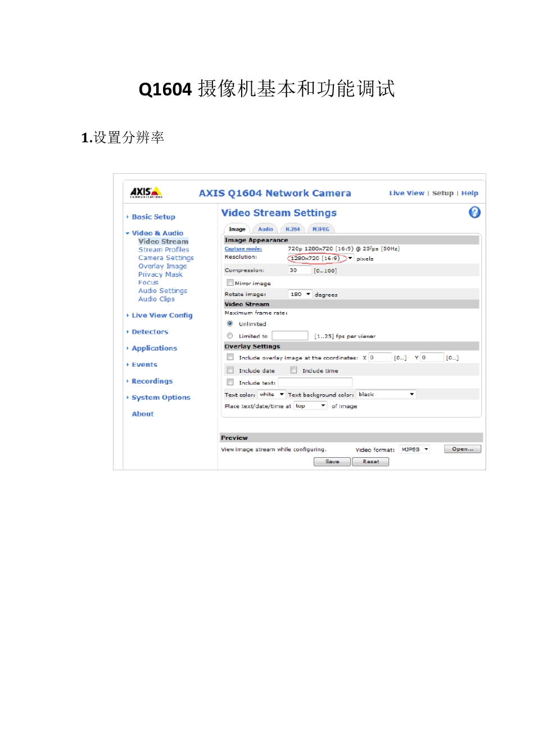Open the Place text/date/time position dropdown

(310, 406)
